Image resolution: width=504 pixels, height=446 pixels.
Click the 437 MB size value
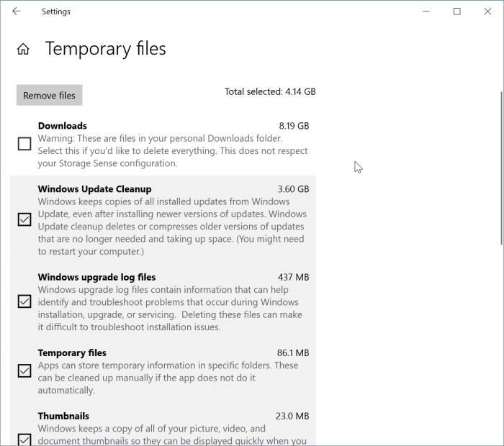point(294,278)
